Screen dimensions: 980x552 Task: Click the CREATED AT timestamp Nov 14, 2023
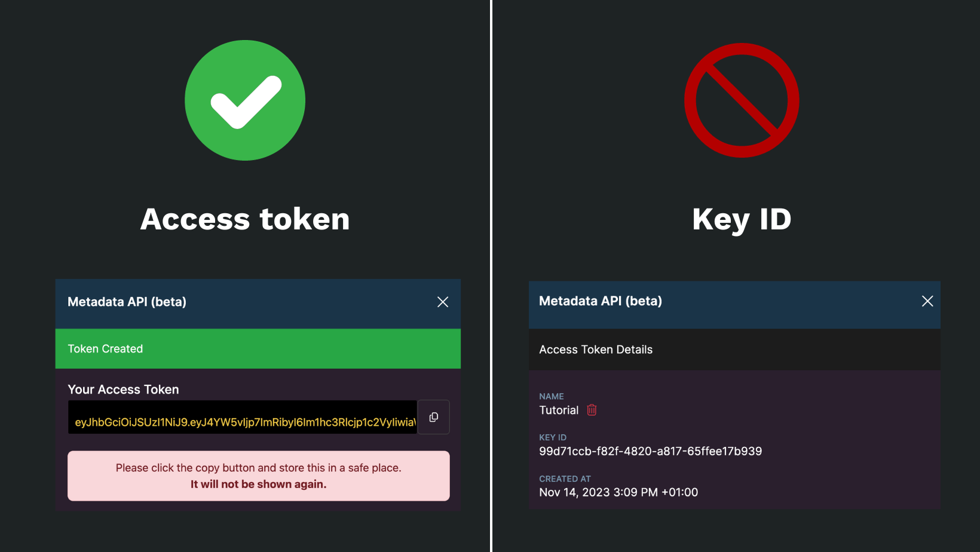[x=618, y=492]
